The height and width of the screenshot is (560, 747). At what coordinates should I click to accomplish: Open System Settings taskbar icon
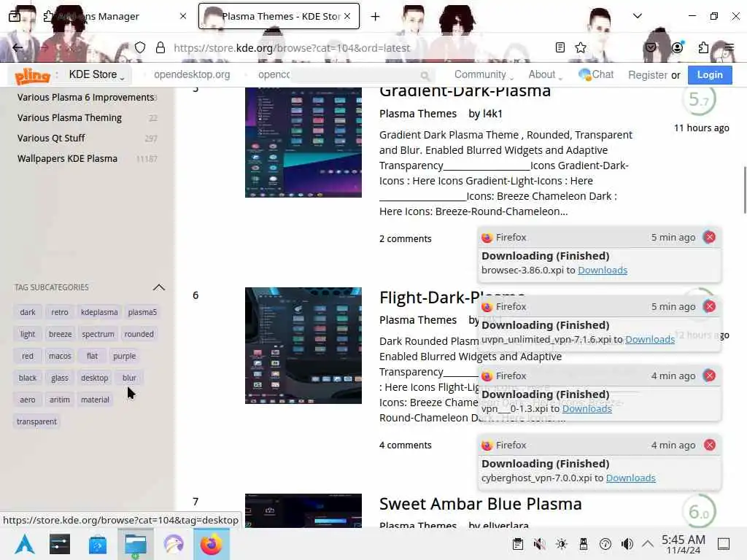60,544
